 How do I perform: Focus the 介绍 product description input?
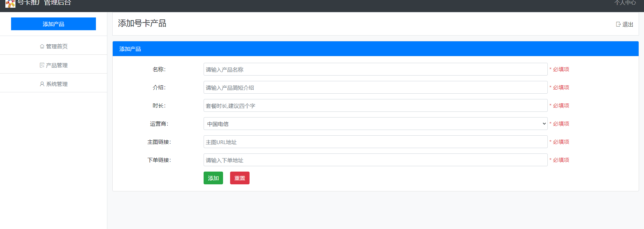[x=375, y=87]
